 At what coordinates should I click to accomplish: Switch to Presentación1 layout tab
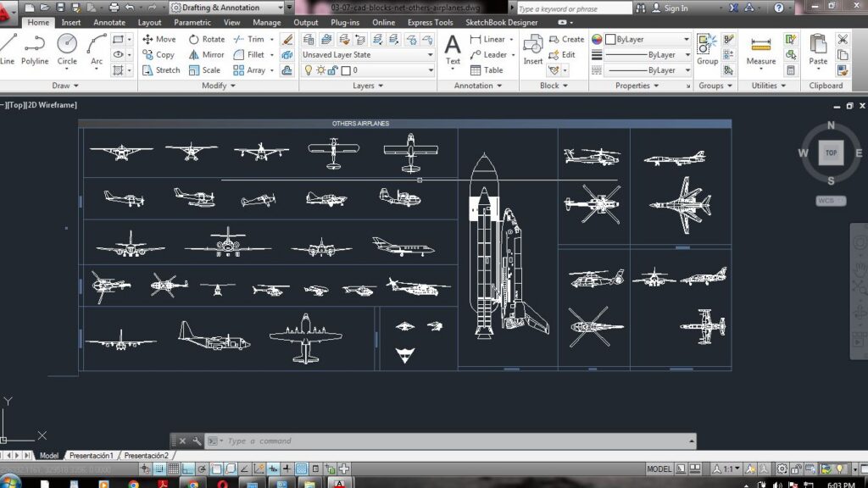point(92,456)
